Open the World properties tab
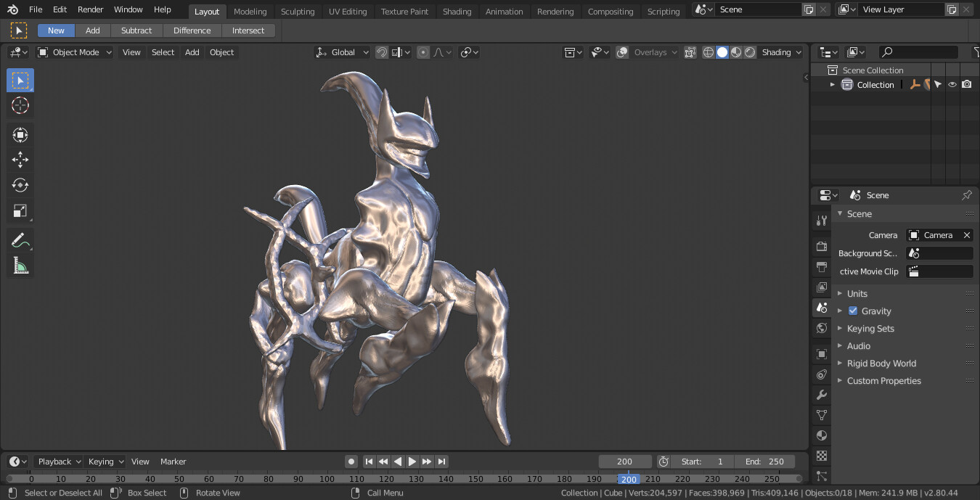The height and width of the screenshot is (500, 980). (822, 328)
